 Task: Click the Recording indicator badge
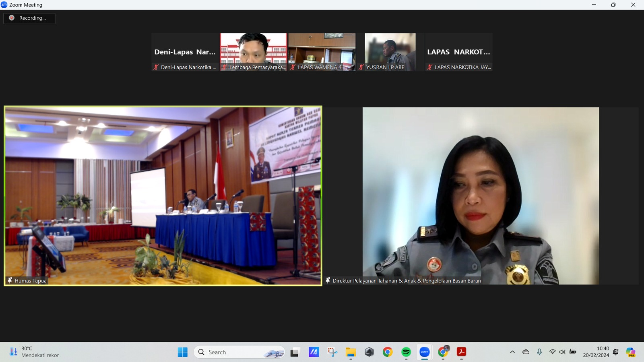[x=29, y=18]
